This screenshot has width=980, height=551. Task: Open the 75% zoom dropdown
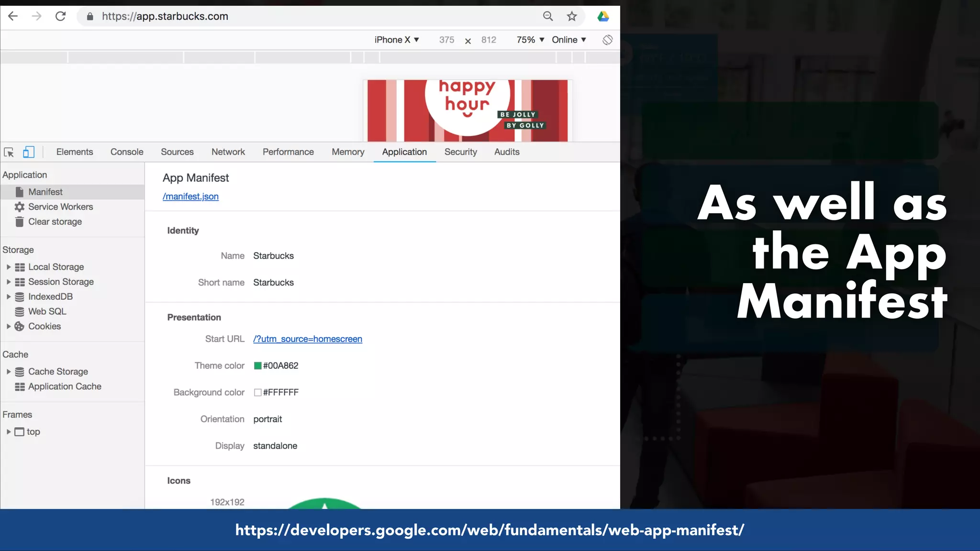pos(530,40)
